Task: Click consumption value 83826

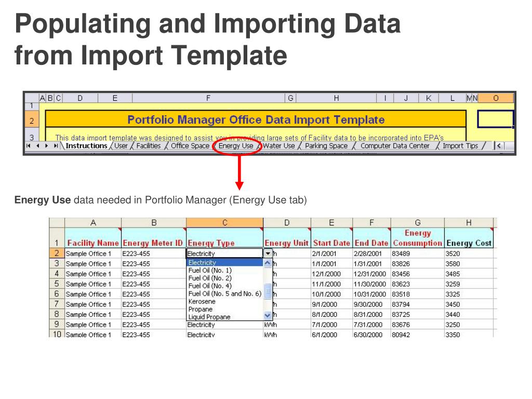Action: 418,263
